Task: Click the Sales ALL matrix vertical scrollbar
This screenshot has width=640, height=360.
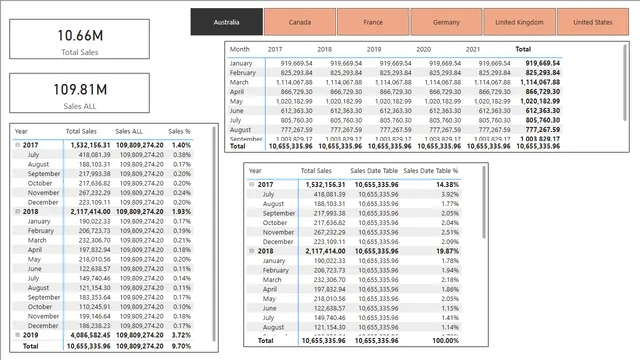Action: coord(213,233)
